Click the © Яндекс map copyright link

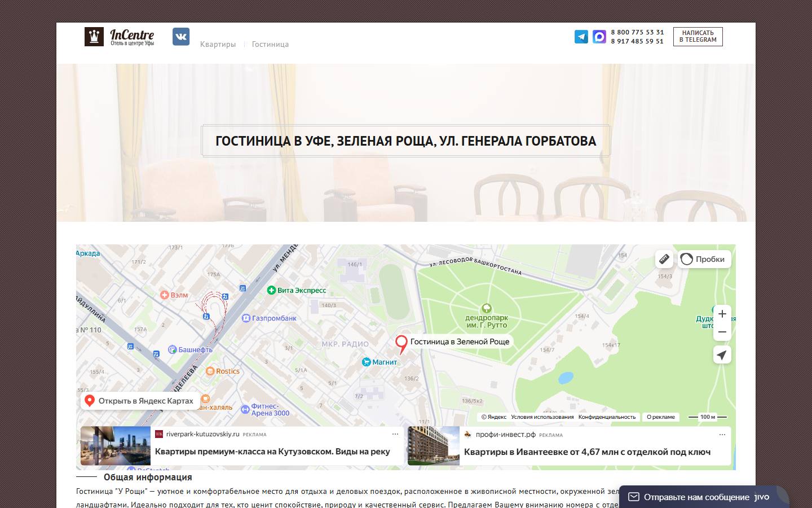coord(494,417)
